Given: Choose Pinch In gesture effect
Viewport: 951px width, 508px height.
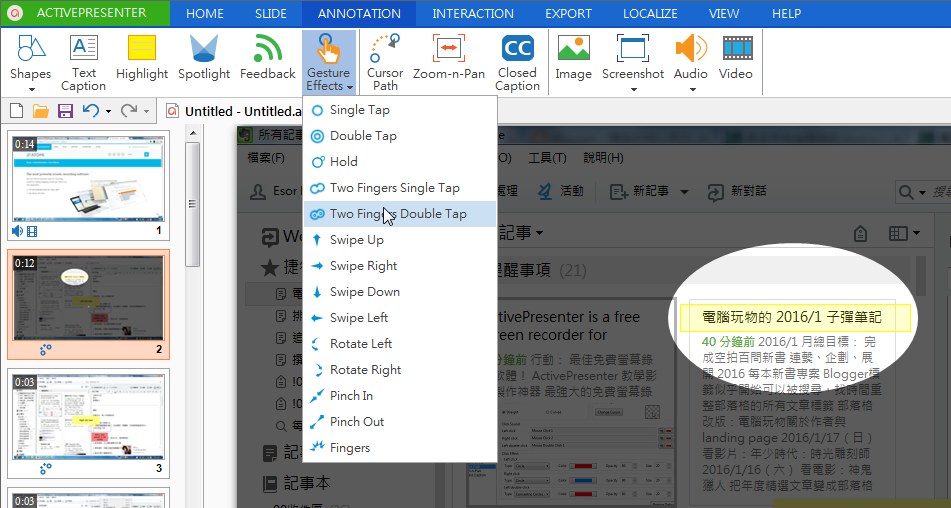Looking at the screenshot, I should (400, 396).
